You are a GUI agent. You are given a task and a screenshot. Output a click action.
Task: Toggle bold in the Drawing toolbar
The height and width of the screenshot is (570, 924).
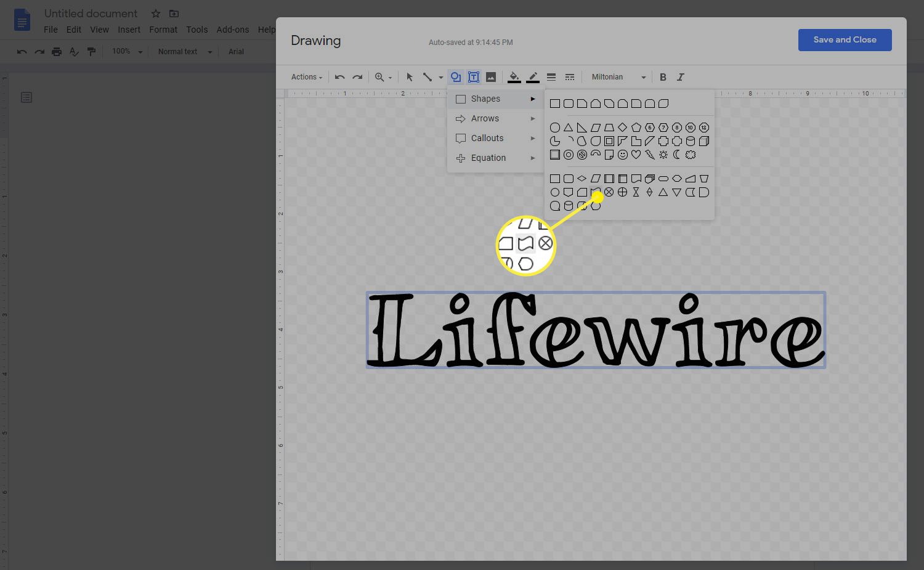[x=663, y=77]
